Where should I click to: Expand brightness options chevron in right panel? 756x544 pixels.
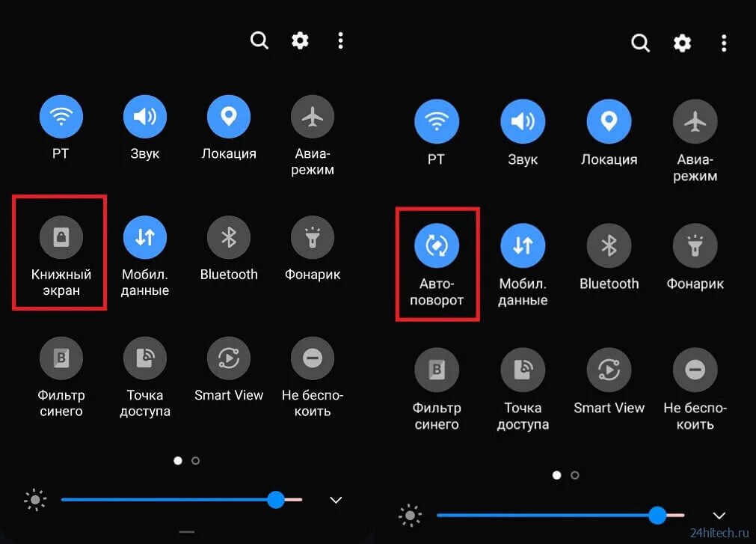point(719,516)
